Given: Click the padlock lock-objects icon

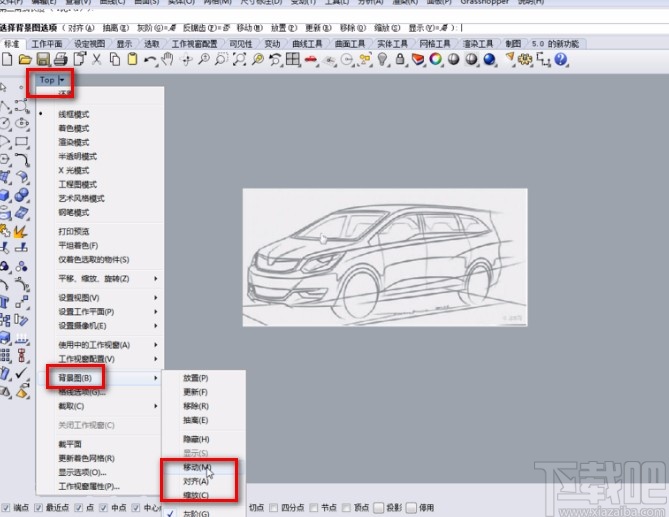Looking at the screenshot, I should pos(401,60).
